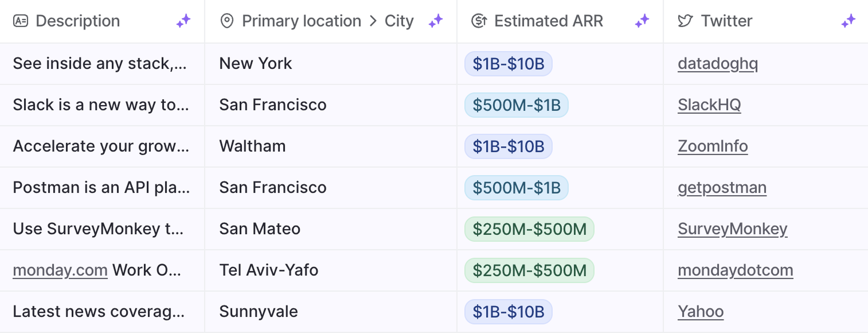Click the sparkle icon in Twitter header
868x333 pixels.
click(849, 21)
